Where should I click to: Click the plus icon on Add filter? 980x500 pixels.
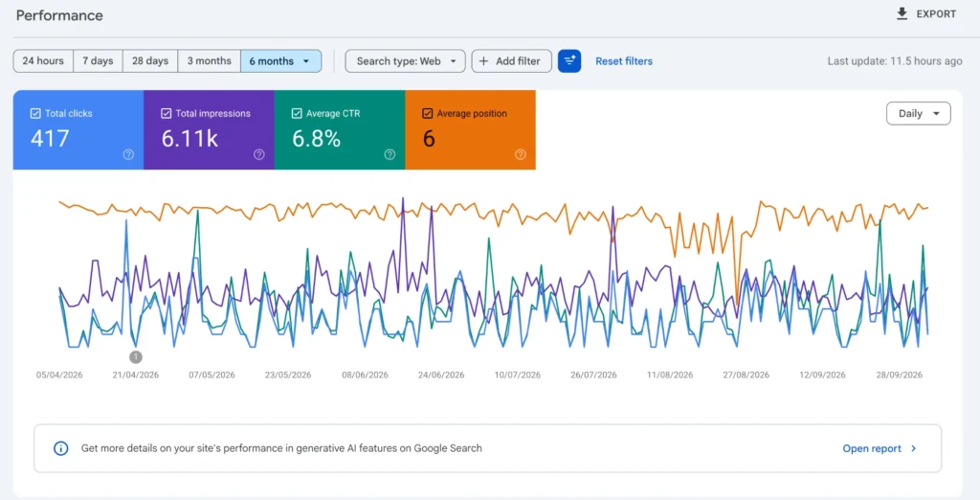point(483,60)
